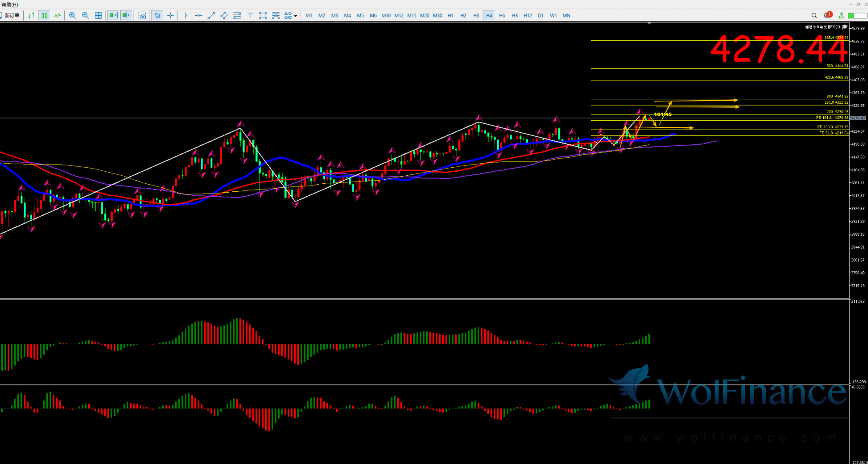Switch to bar chart mode
This screenshot has height=464, width=868.
(x=31, y=16)
